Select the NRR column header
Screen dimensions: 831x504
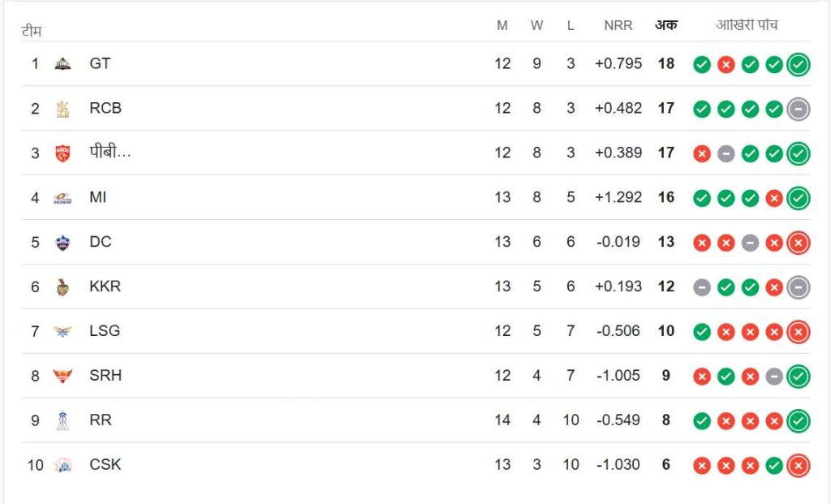click(618, 25)
